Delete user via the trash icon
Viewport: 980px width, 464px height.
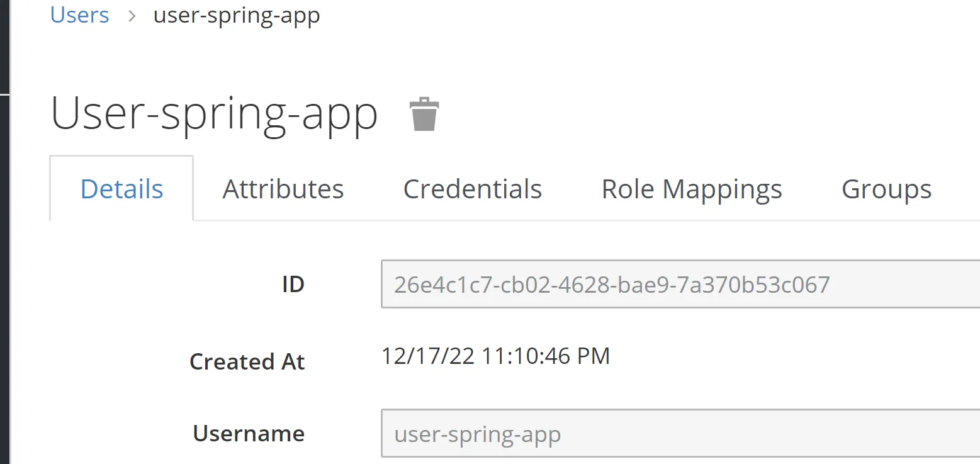point(424,114)
